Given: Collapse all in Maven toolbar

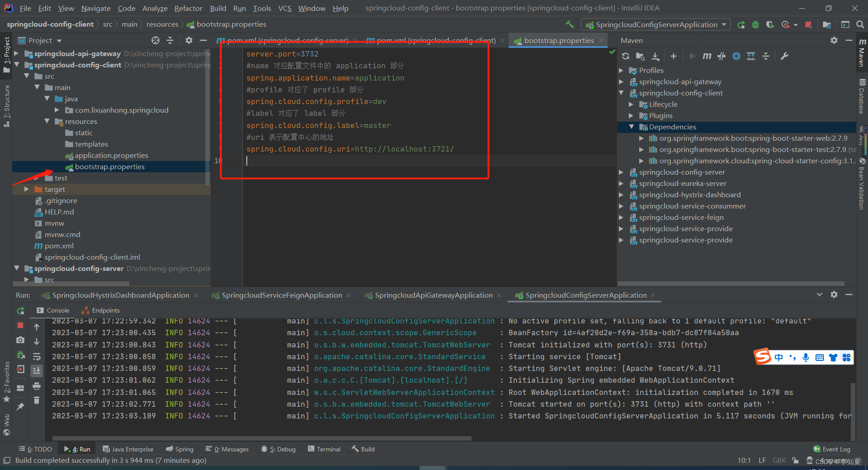Looking at the screenshot, I should pos(766,56).
